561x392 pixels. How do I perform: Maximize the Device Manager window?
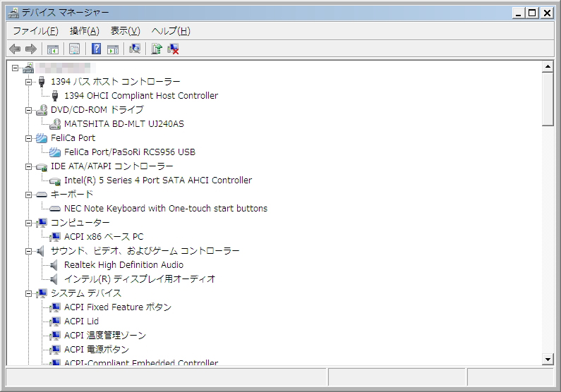click(x=532, y=13)
